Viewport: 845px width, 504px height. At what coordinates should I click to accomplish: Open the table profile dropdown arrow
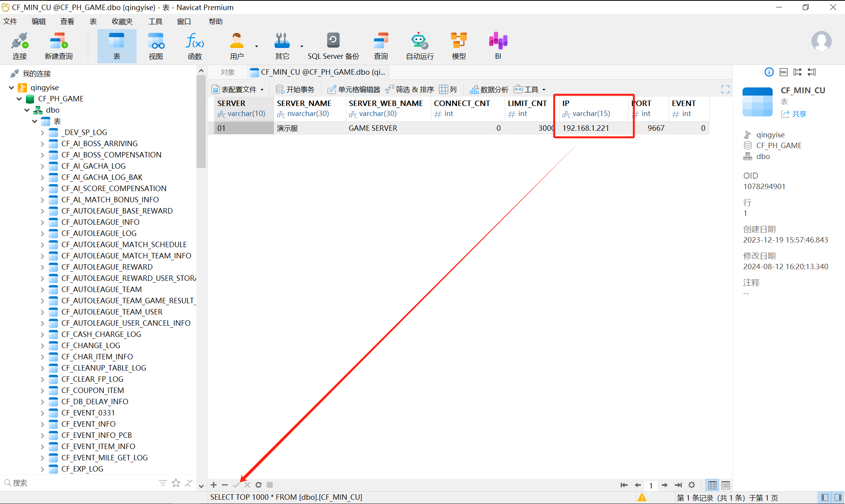[262, 90]
